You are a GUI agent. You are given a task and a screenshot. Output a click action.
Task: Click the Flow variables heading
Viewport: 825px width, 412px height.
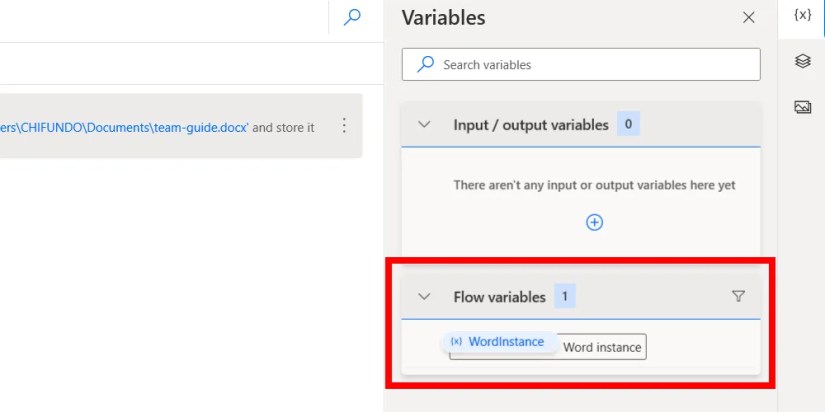499,296
